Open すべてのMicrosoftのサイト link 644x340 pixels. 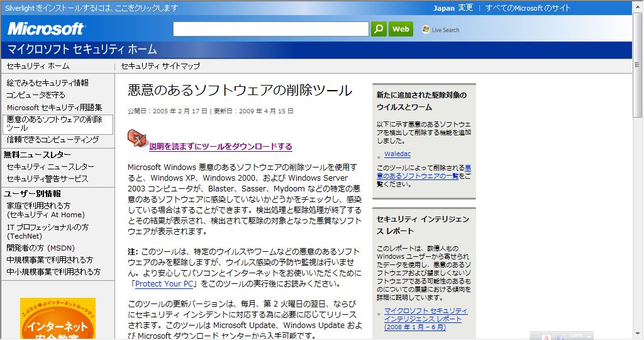pos(528,8)
